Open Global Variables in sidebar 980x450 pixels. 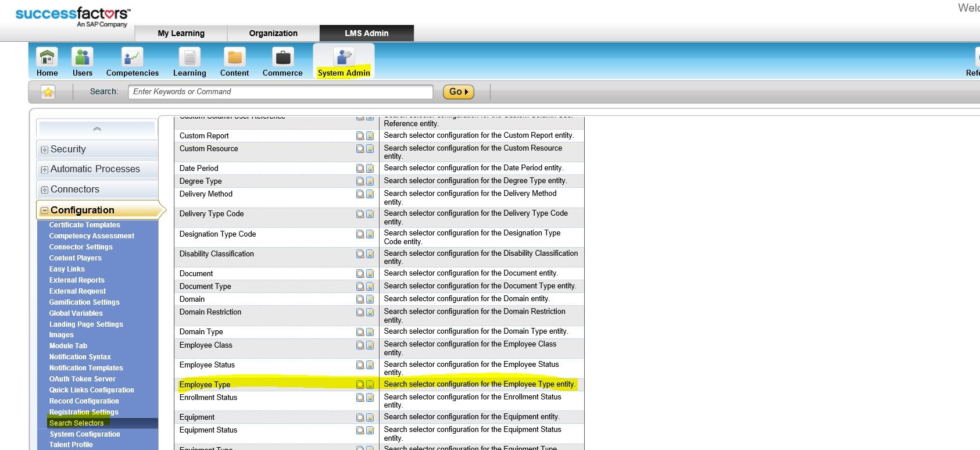[x=76, y=313]
